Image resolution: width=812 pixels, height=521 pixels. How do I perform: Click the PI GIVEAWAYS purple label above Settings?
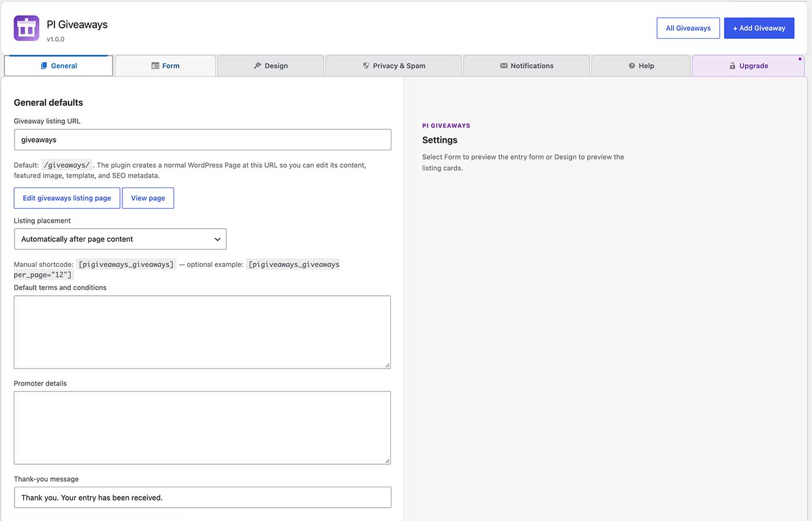(446, 125)
